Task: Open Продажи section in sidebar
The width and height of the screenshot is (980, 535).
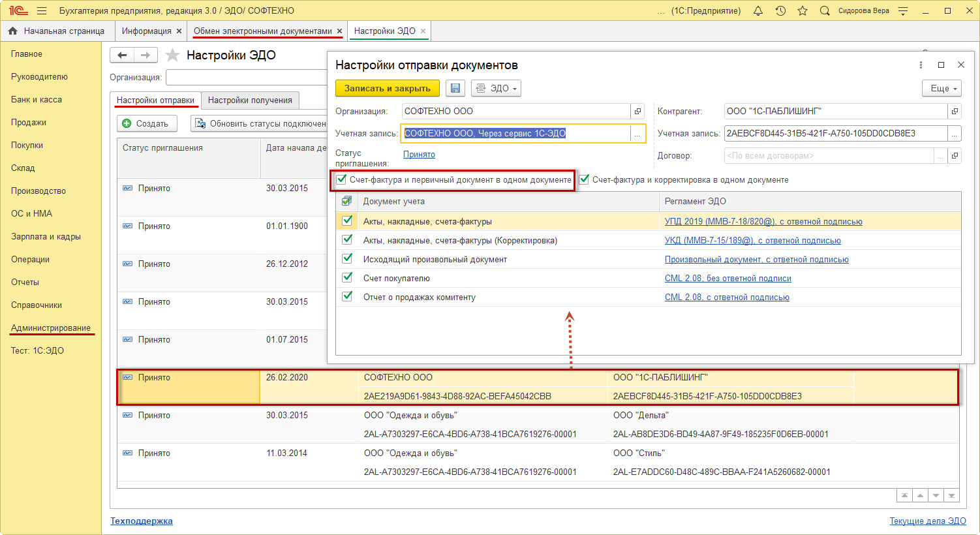Action: pos(29,123)
